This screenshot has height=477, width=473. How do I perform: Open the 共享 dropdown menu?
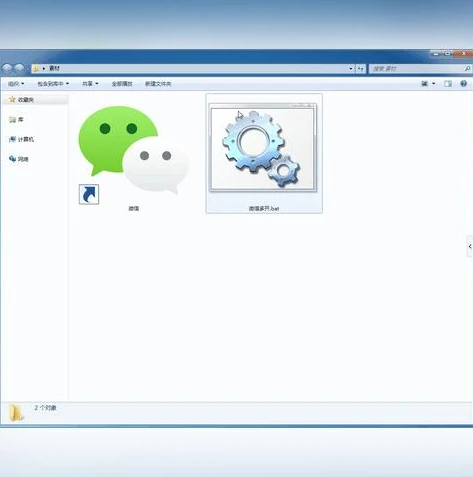90,84
